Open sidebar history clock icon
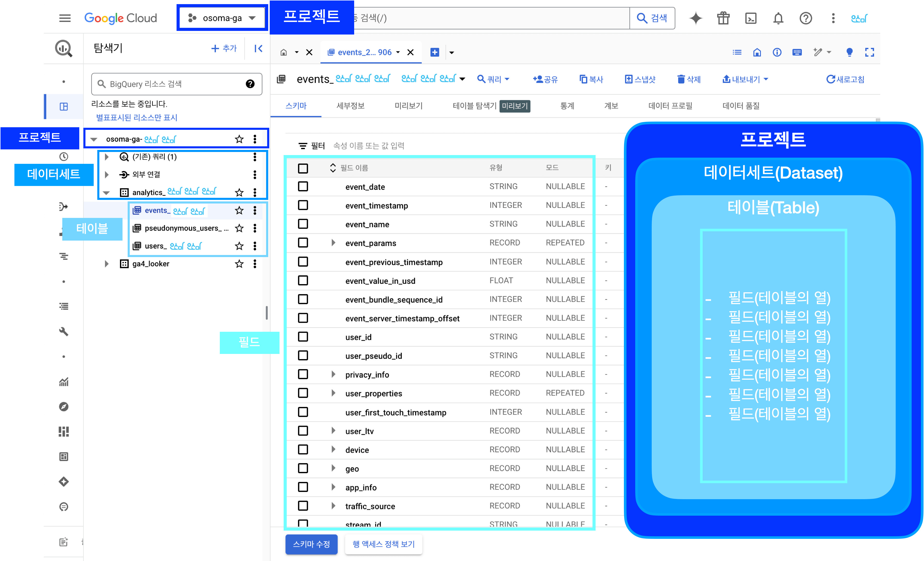This screenshot has height=561, width=924. click(x=64, y=157)
